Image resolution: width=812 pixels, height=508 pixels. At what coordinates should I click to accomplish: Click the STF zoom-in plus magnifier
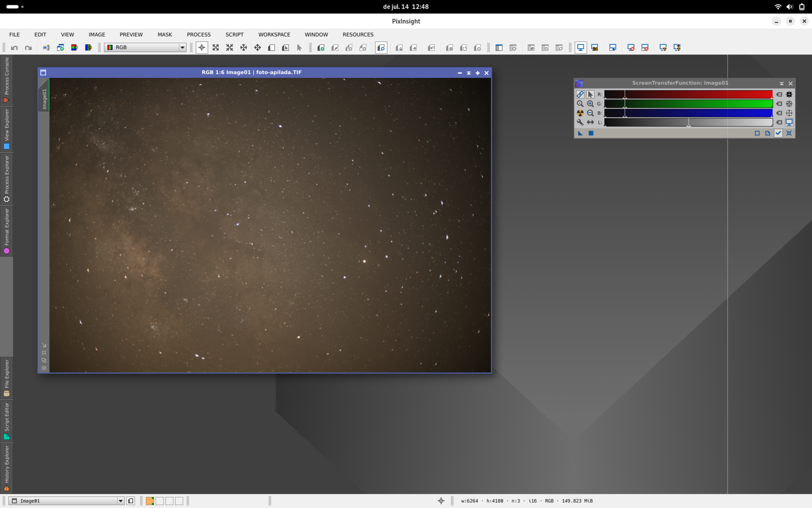(x=590, y=104)
